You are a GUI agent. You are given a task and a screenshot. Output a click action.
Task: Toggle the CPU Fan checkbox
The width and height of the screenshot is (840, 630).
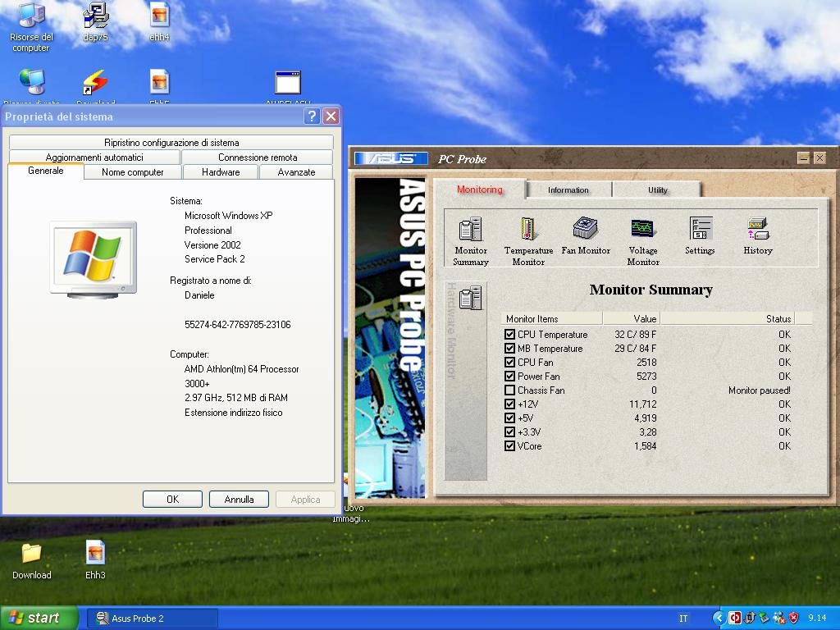tap(509, 362)
